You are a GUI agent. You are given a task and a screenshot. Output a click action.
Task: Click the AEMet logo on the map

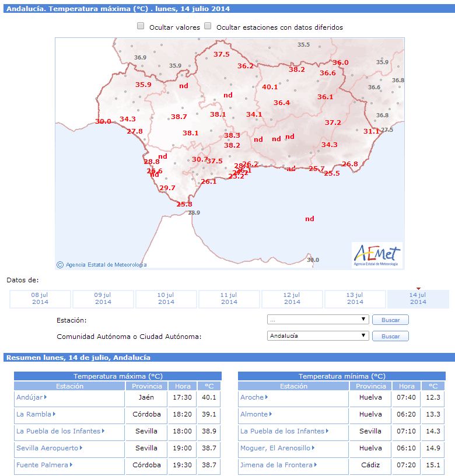377,255
